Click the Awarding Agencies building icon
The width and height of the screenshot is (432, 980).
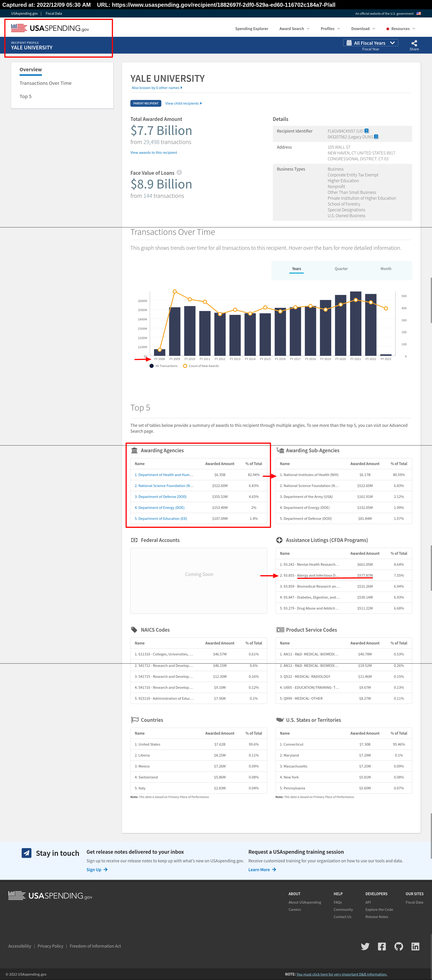point(134,450)
